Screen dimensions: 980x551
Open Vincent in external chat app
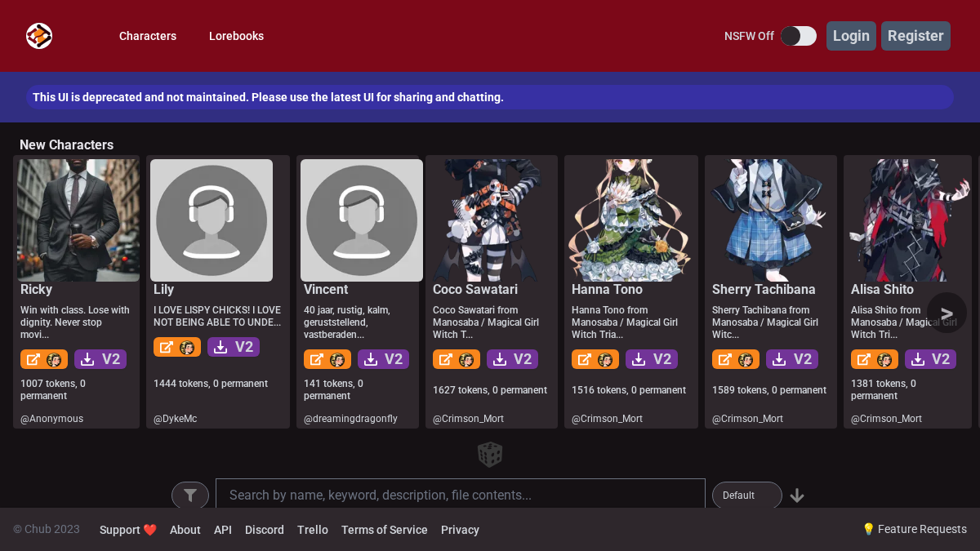(x=327, y=359)
